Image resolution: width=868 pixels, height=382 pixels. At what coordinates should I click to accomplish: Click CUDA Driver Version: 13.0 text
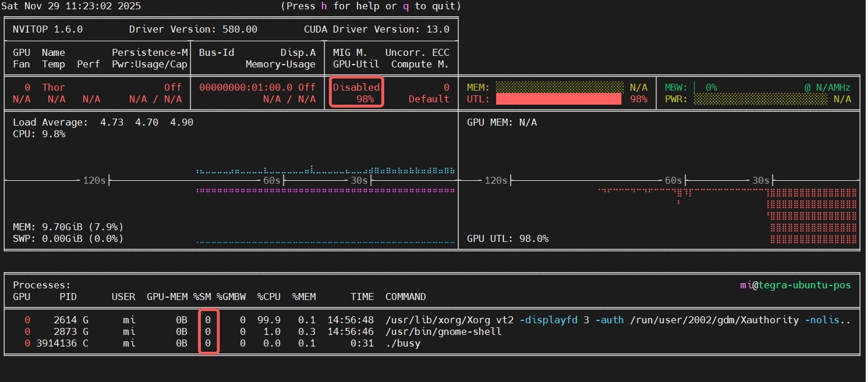377,29
